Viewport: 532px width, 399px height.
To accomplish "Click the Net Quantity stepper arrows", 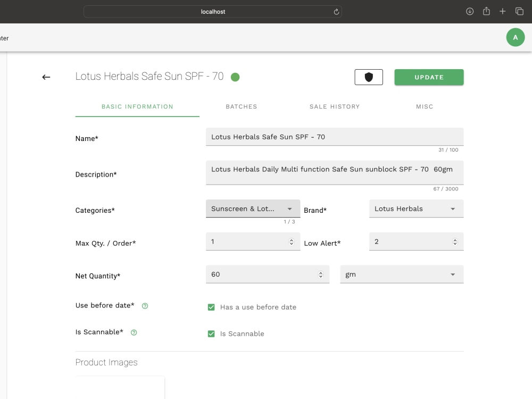I will (321, 275).
